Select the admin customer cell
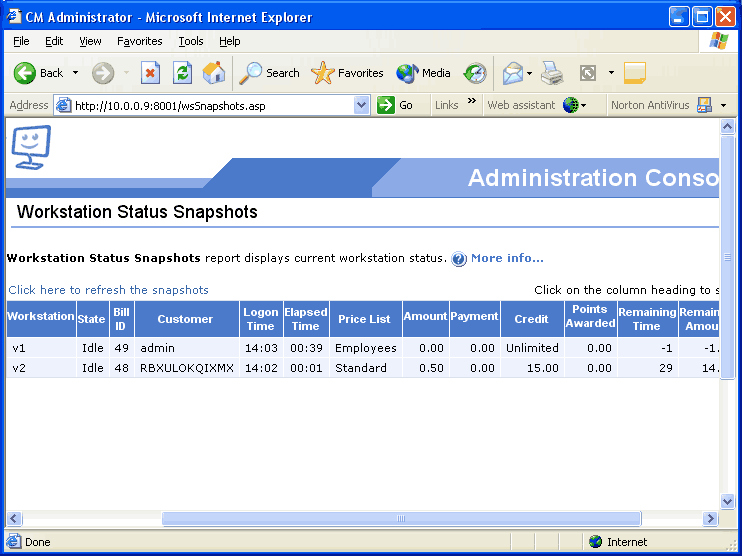Screen dimensions: 742x556 pos(187,348)
